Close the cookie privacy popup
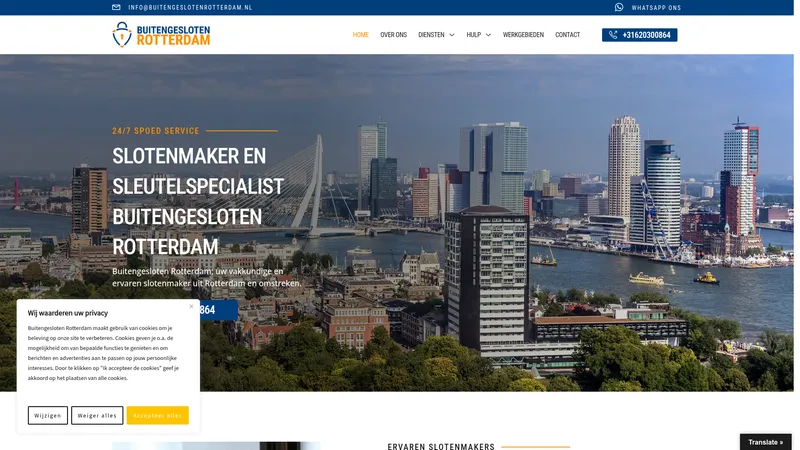 tap(191, 306)
